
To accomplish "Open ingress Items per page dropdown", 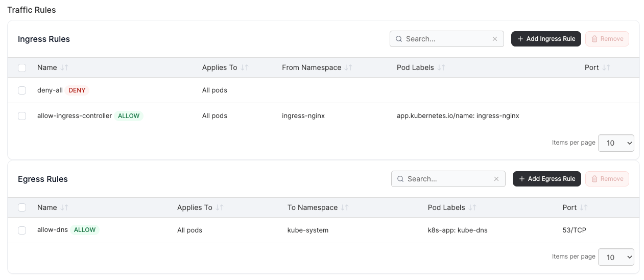I will pos(616,143).
